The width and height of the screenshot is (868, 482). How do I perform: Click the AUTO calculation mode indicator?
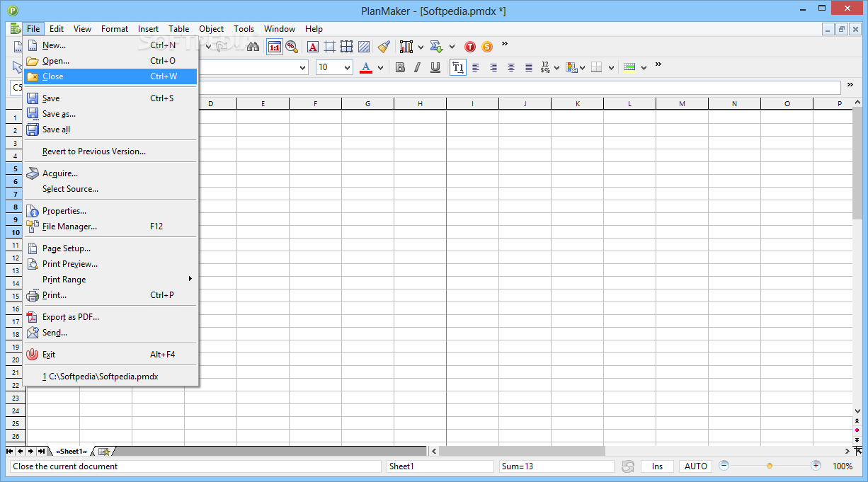click(696, 466)
